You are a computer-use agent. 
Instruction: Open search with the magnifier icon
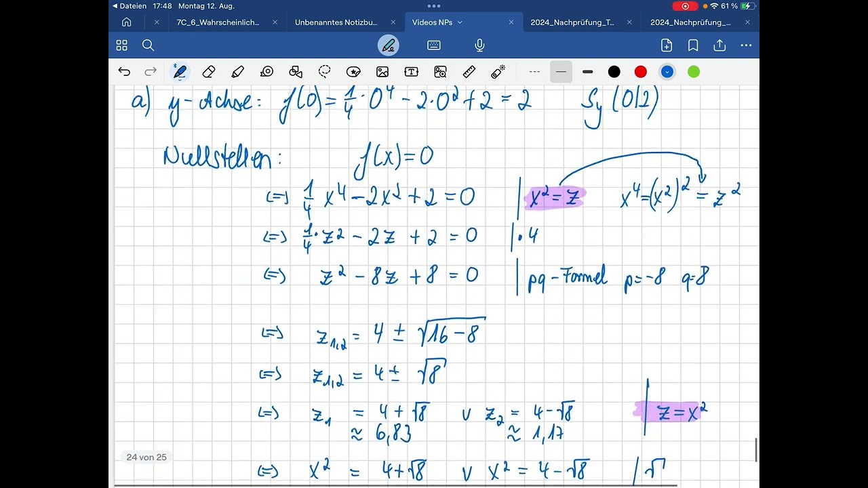pos(149,45)
